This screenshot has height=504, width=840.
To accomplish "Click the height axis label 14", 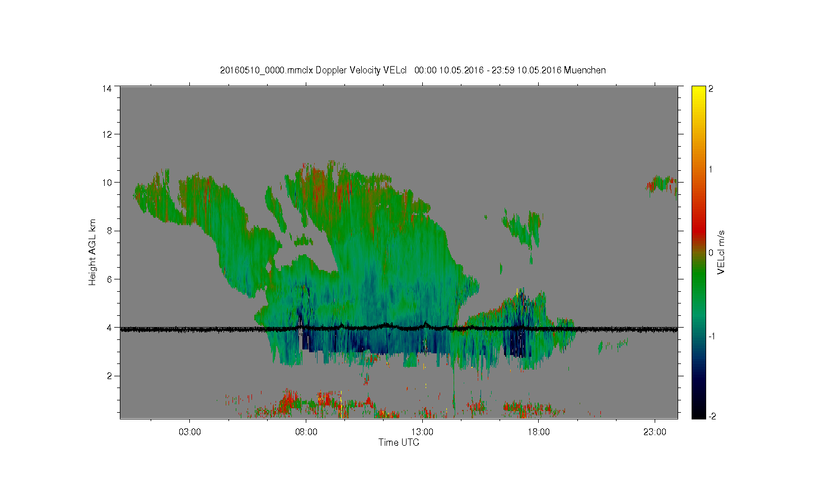I will 107,88.
